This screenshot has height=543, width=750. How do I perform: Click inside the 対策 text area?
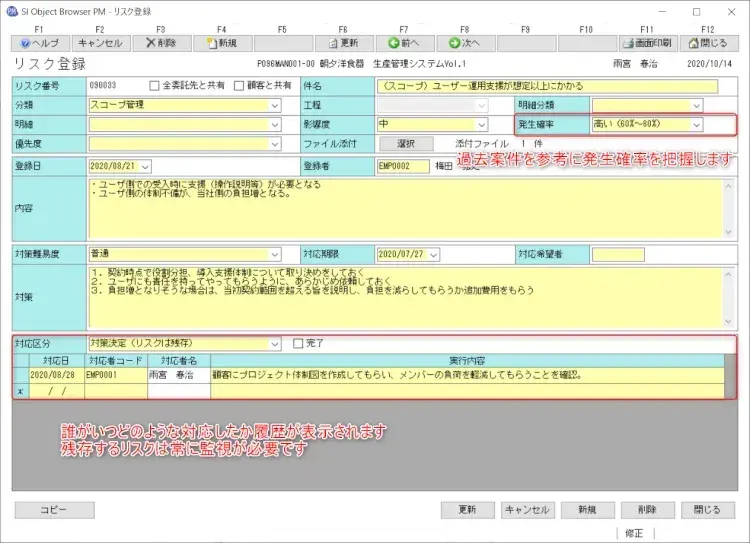(405, 298)
